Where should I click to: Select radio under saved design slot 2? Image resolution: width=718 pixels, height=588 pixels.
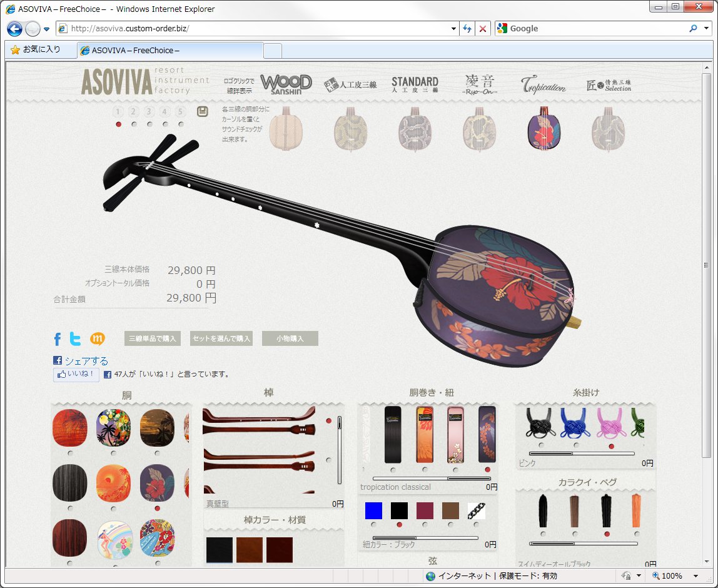[x=134, y=124]
